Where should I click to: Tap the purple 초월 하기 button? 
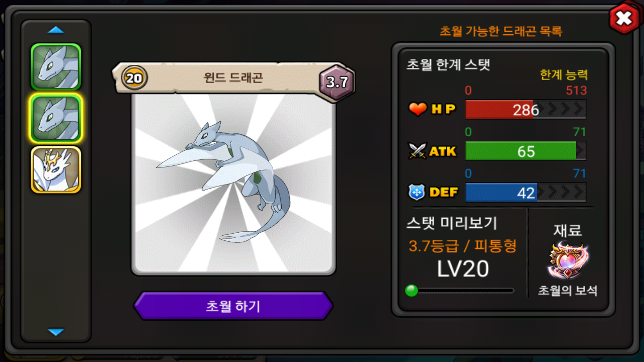233,306
